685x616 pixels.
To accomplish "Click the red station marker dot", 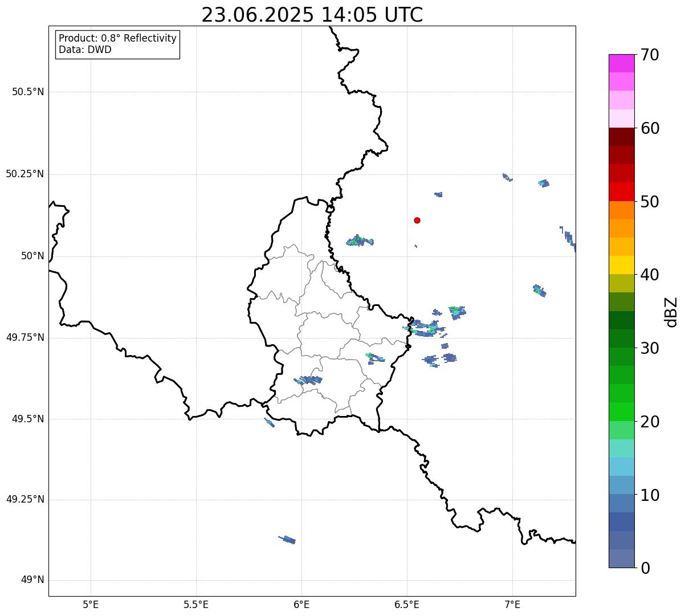I will [417, 220].
